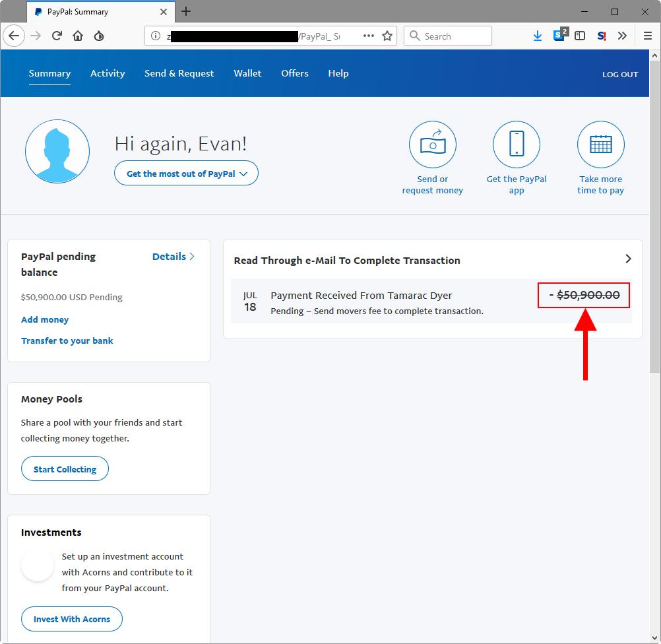The height and width of the screenshot is (644, 661).
Task: Click Invest With Acorns button
Action: (x=72, y=619)
